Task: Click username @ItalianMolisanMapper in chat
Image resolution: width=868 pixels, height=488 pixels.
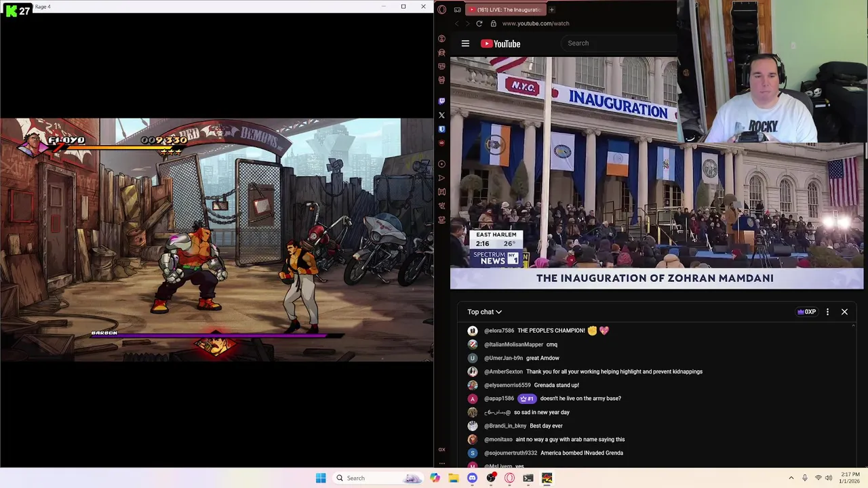Action: [x=513, y=344]
